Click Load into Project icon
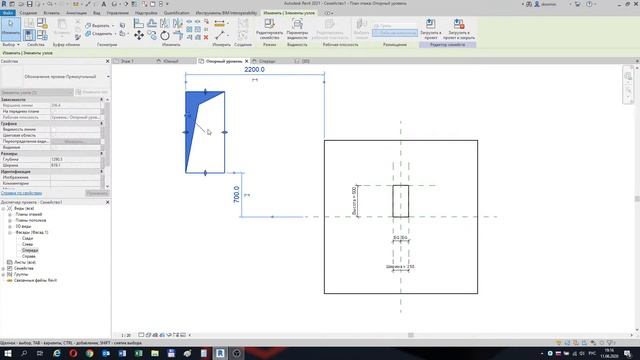640x360 pixels. (430, 24)
